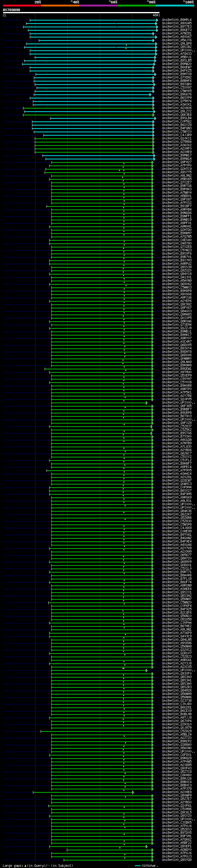Click the arrowhead ending the UniRef100_Q9XEP1 bar

[147, 846]
